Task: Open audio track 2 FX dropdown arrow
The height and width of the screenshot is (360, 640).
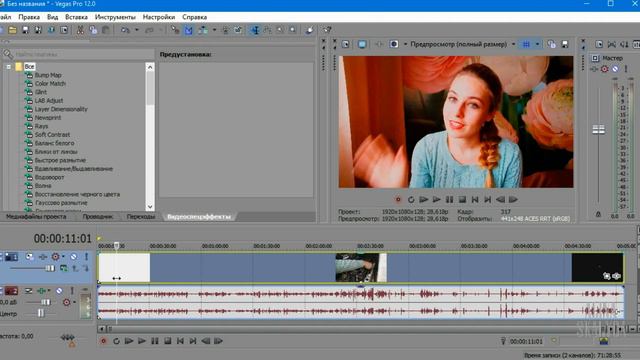Action: click(49, 291)
